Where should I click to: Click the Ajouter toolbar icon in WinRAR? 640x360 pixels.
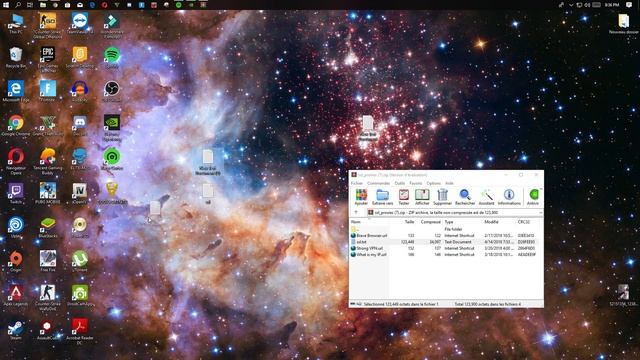coord(361,197)
